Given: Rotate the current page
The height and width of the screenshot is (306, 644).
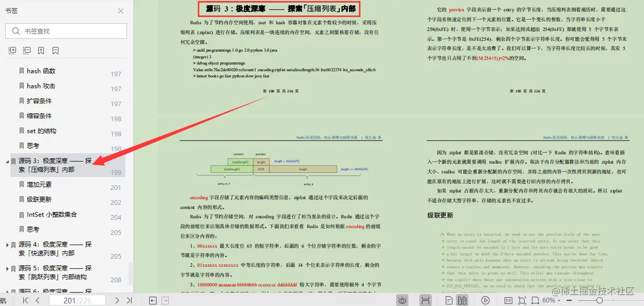Looking at the screenshot, I should click(536, 300).
